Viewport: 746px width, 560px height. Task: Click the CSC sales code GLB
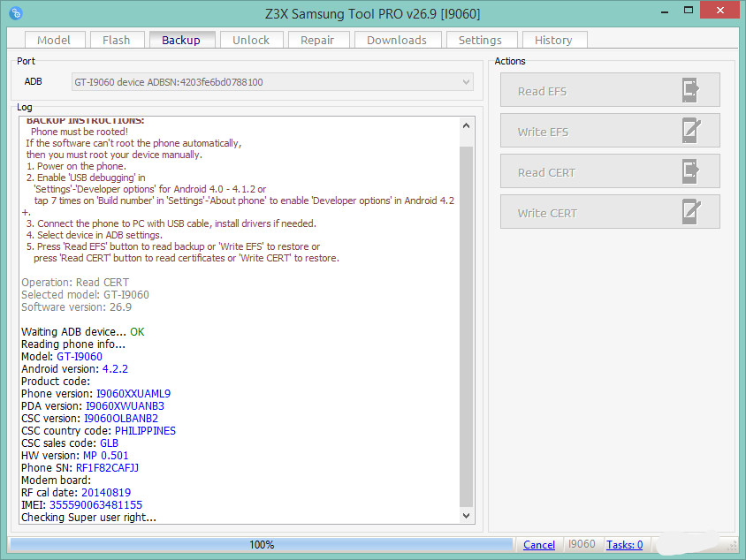pyautogui.click(x=109, y=443)
